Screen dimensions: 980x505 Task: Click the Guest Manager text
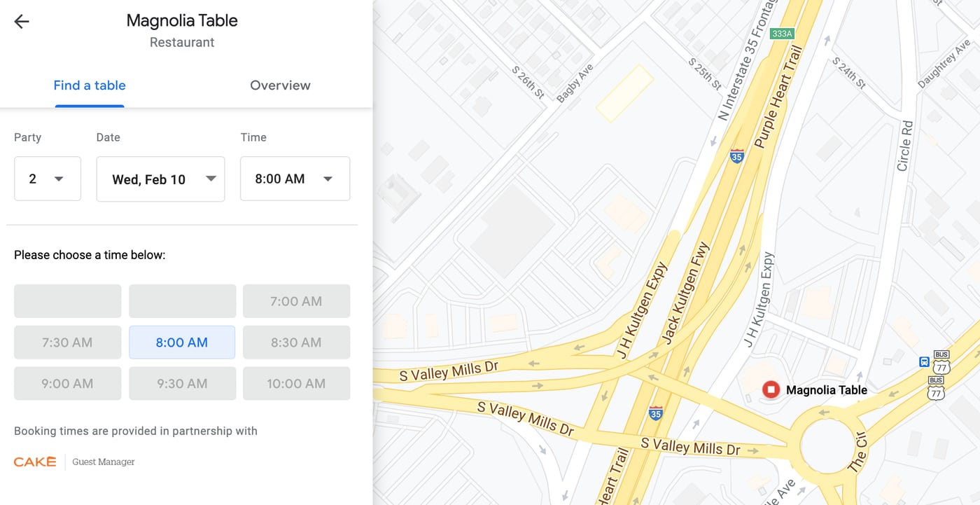[x=104, y=462]
